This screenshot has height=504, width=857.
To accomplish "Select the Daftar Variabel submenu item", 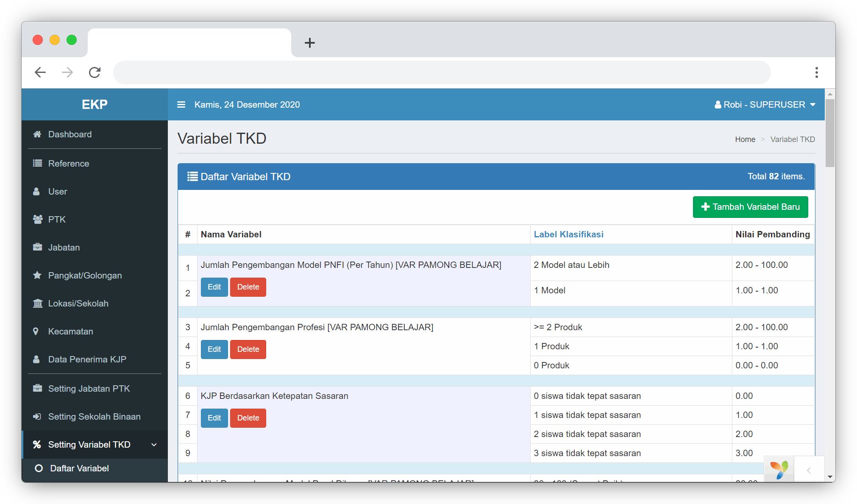I will tap(95, 468).
